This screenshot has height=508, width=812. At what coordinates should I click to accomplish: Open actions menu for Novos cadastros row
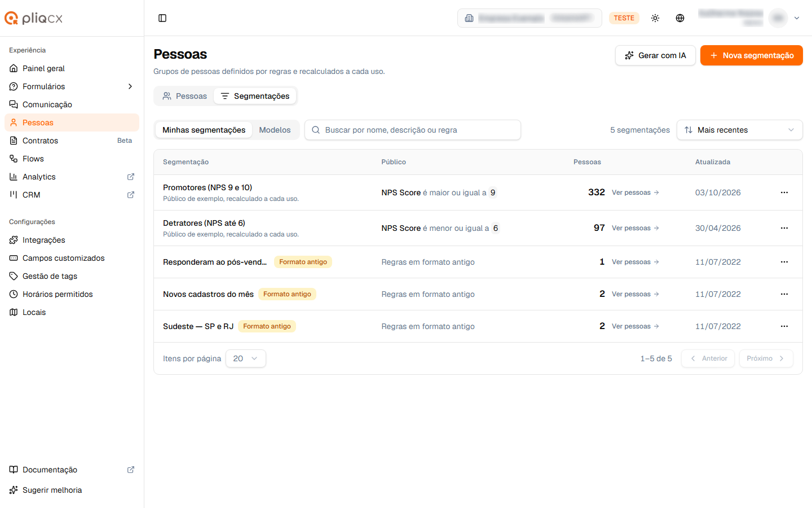pos(784,294)
